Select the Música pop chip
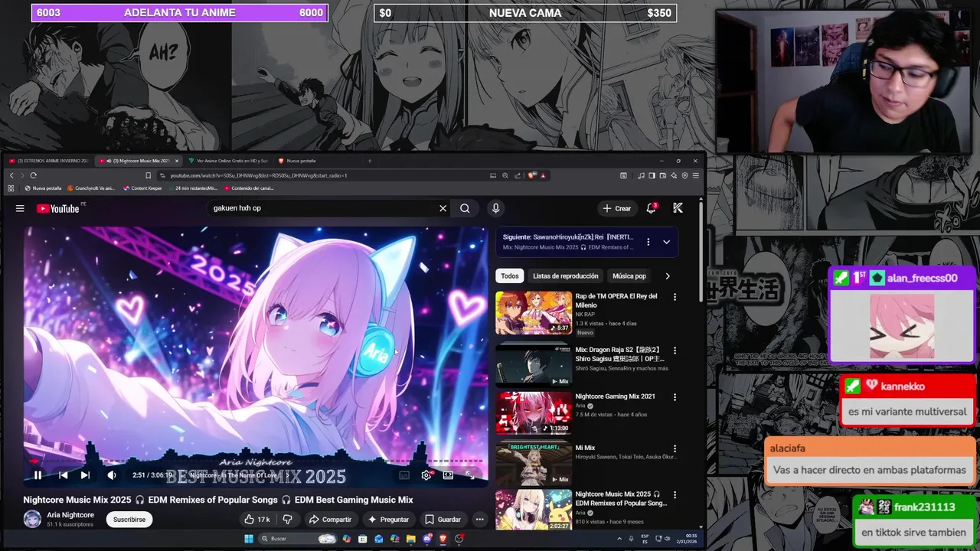 click(x=629, y=276)
